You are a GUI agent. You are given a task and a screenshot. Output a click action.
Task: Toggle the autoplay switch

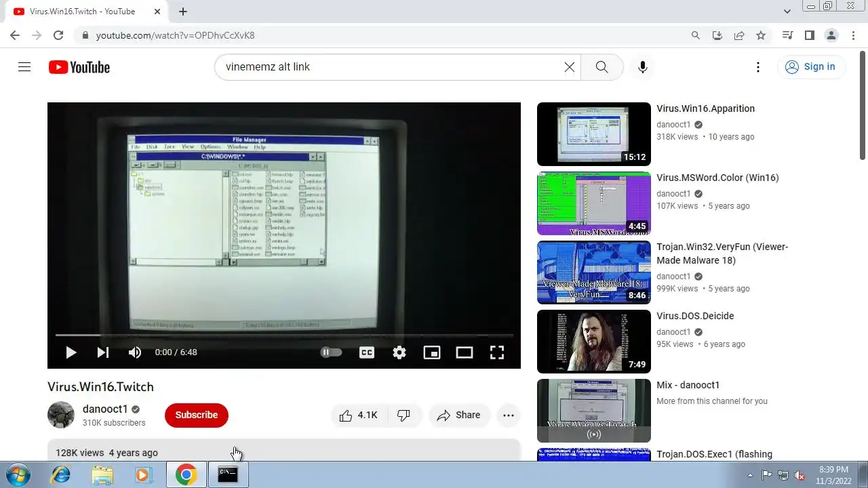pyautogui.click(x=331, y=352)
